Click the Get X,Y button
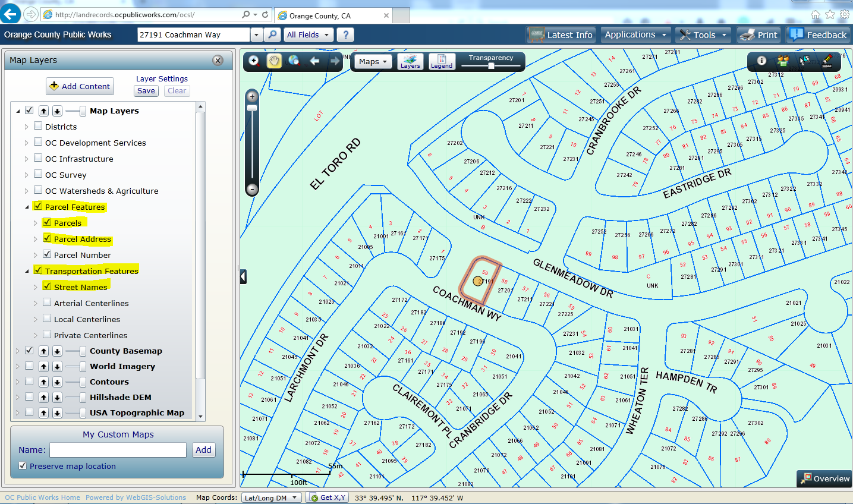Screen dimensions: 853x504 [x=328, y=498]
